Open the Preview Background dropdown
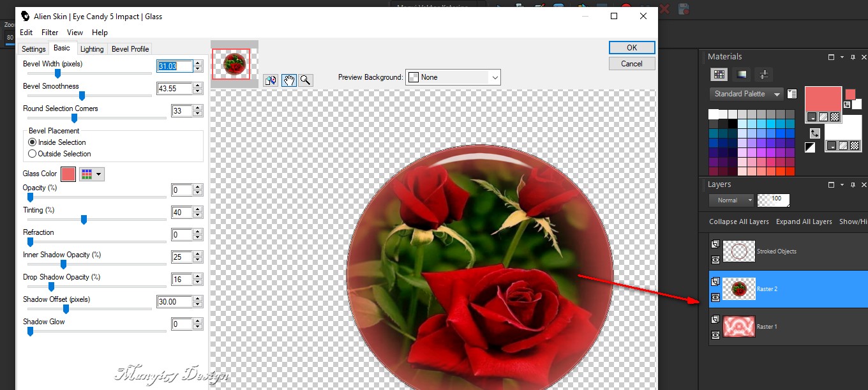868x390 pixels. [x=453, y=77]
